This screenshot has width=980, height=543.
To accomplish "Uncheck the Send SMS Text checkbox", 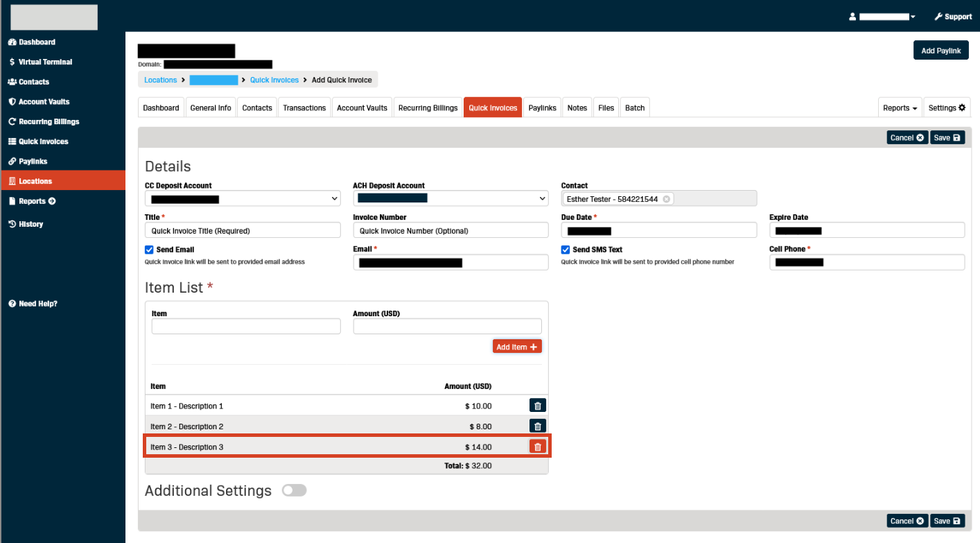I will pyautogui.click(x=566, y=250).
